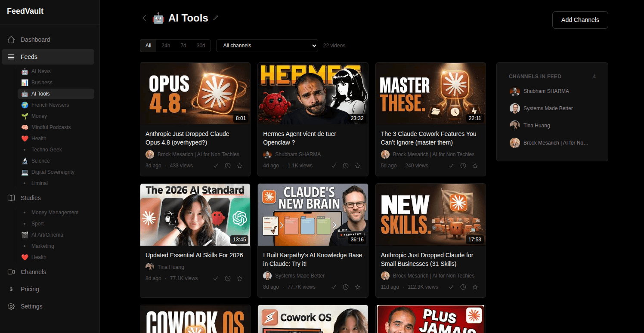This screenshot has width=644, height=333.
Task: Mark Karpathy's Knowledge Base video watched
Action: point(334,287)
